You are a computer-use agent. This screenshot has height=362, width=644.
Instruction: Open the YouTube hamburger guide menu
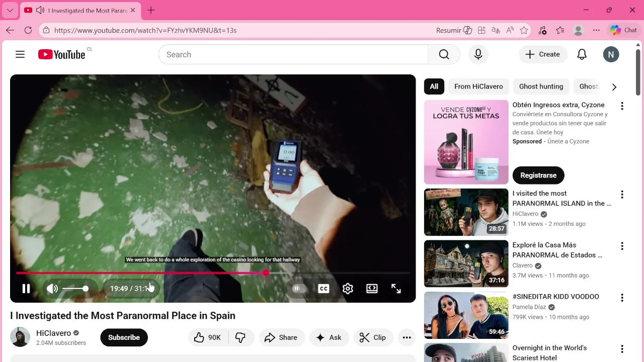coord(20,54)
